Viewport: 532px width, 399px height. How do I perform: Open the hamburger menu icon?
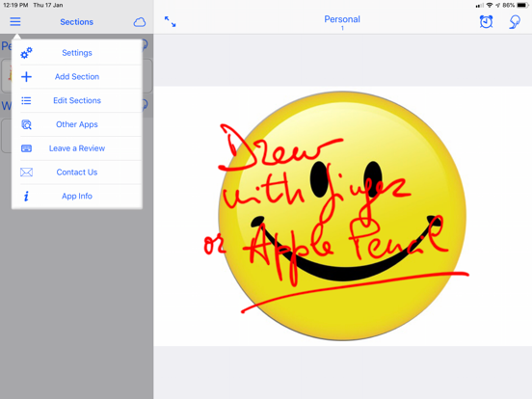[15, 22]
